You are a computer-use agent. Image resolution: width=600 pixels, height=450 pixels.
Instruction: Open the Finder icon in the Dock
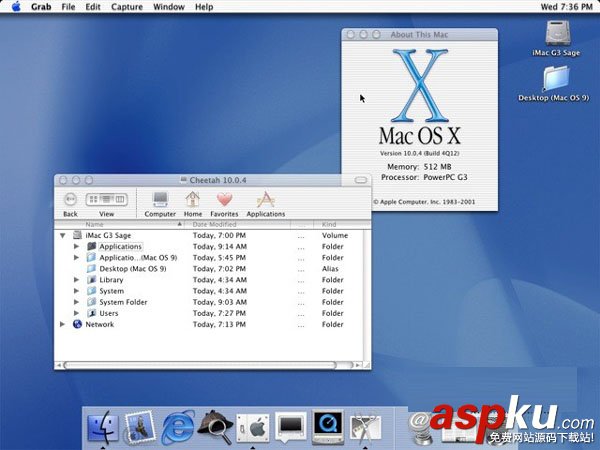(103, 427)
